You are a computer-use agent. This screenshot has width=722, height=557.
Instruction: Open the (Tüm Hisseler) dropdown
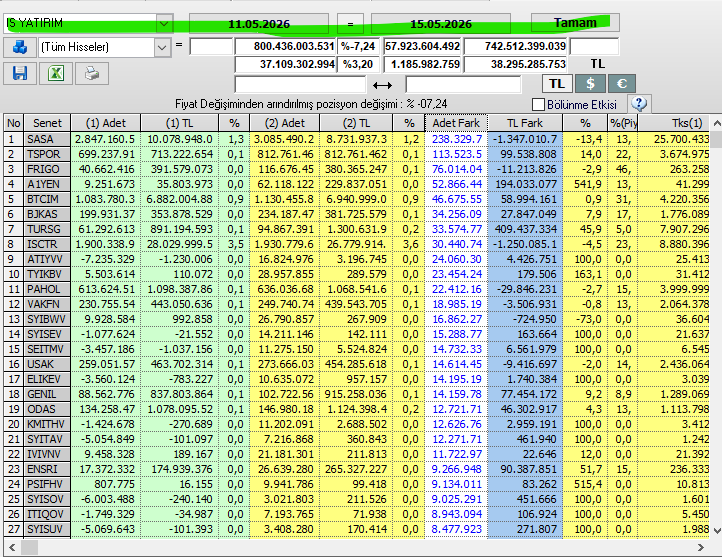coord(162,47)
